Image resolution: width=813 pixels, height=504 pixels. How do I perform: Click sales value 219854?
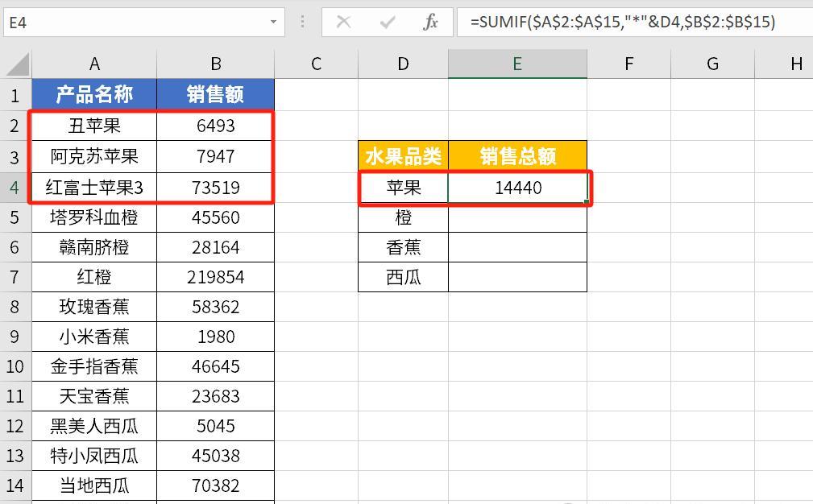point(215,277)
